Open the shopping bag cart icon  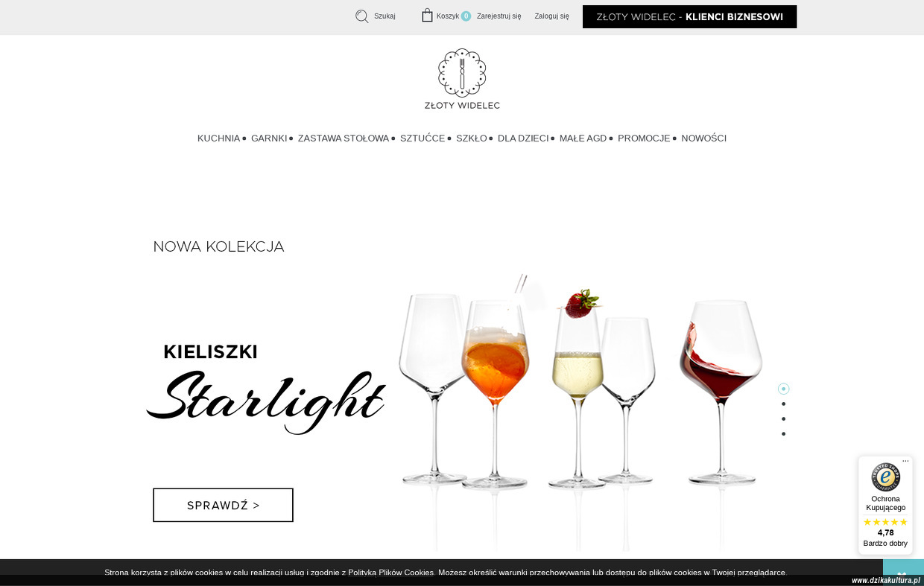[x=427, y=16]
